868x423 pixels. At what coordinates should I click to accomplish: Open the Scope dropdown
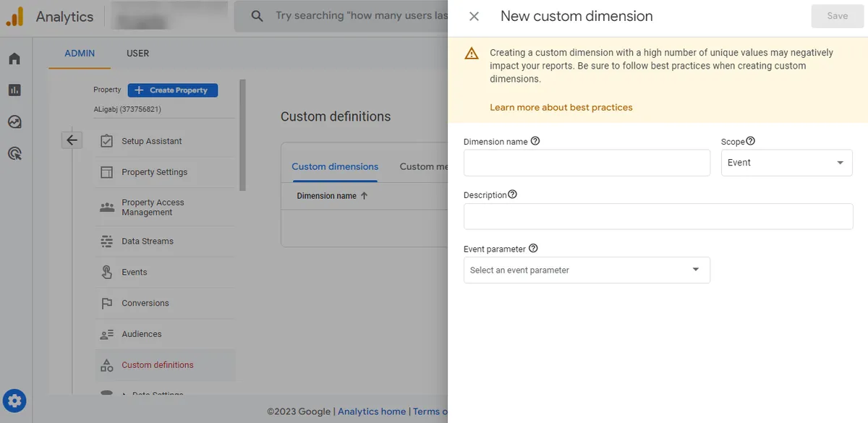(786, 163)
